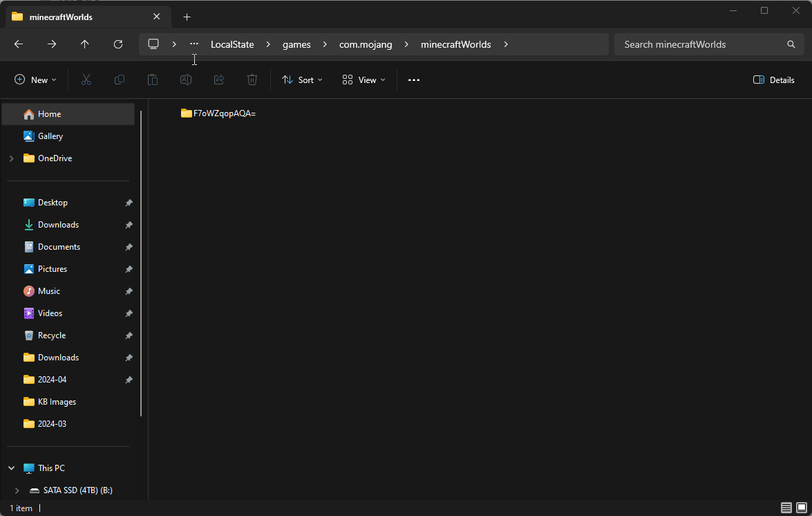
Task: Click the Up directory arrow
Action: pos(85,44)
